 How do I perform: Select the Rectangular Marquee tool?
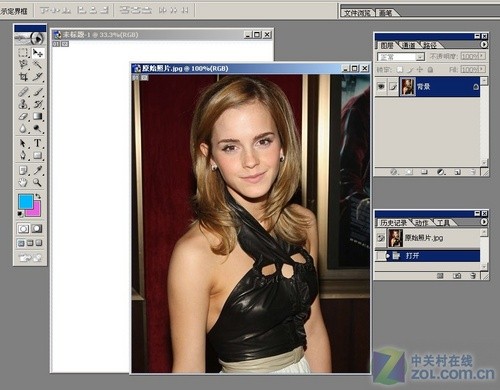point(23,53)
